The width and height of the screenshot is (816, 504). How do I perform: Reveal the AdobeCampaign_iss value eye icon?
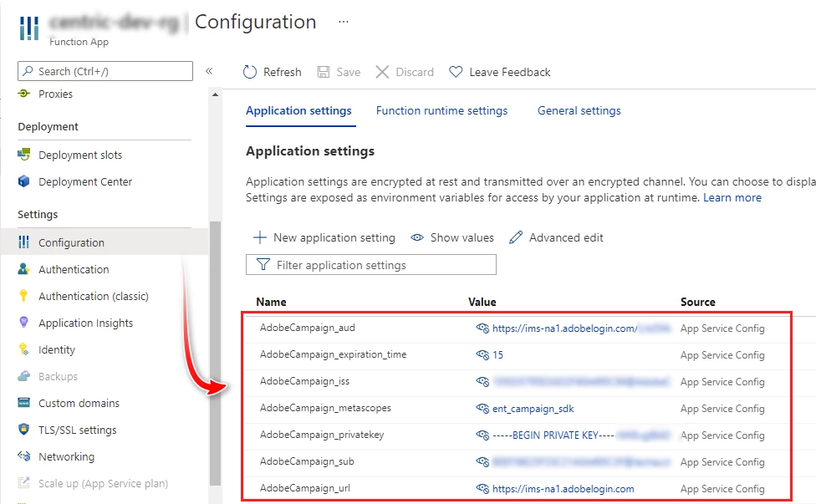tap(482, 382)
